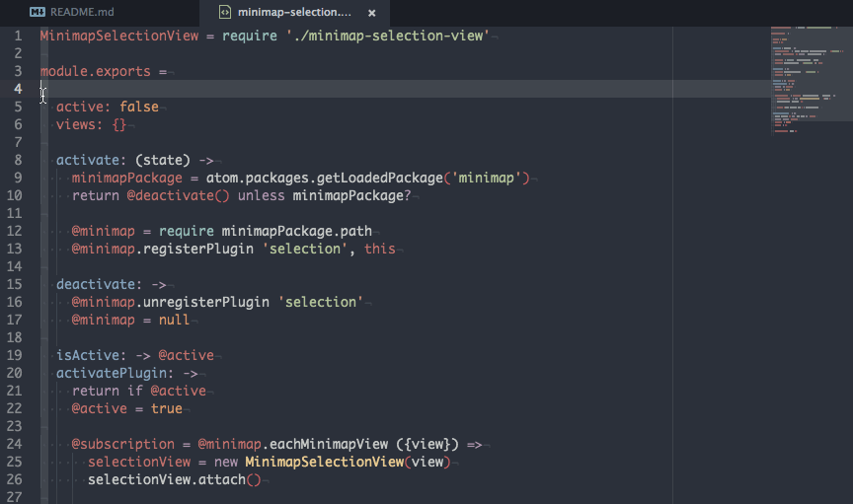Click line number 24 in the gutter

(x=14, y=444)
